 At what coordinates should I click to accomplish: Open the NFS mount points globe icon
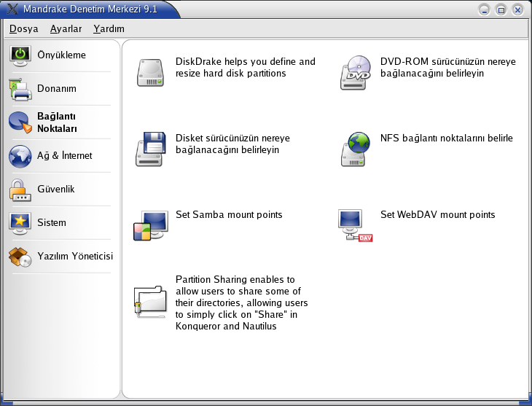coord(356,149)
